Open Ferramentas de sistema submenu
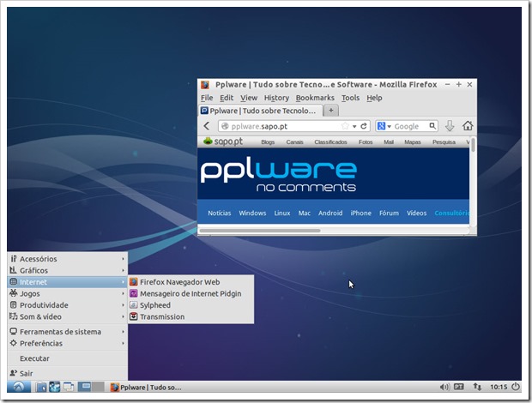The image size is (532, 403). click(x=67, y=332)
